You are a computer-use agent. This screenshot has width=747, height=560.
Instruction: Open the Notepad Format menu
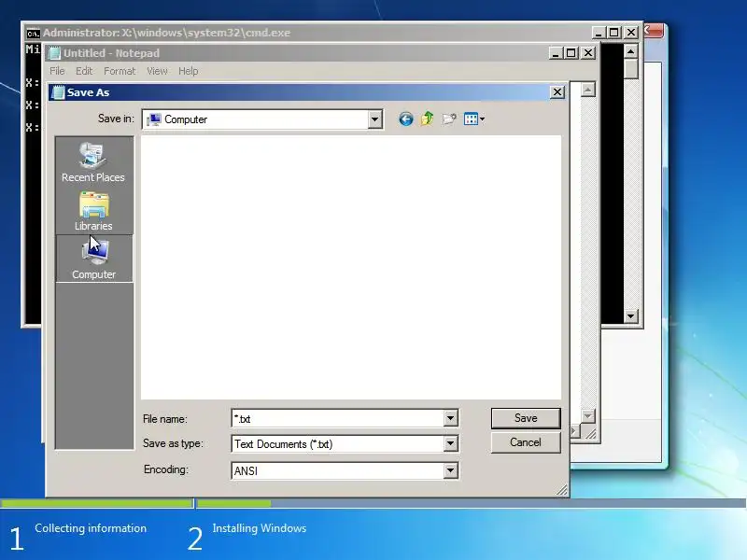(x=120, y=71)
